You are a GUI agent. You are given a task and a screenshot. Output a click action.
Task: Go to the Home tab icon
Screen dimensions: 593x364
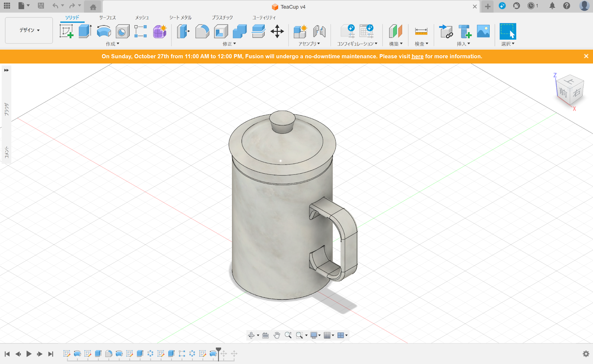click(x=93, y=7)
